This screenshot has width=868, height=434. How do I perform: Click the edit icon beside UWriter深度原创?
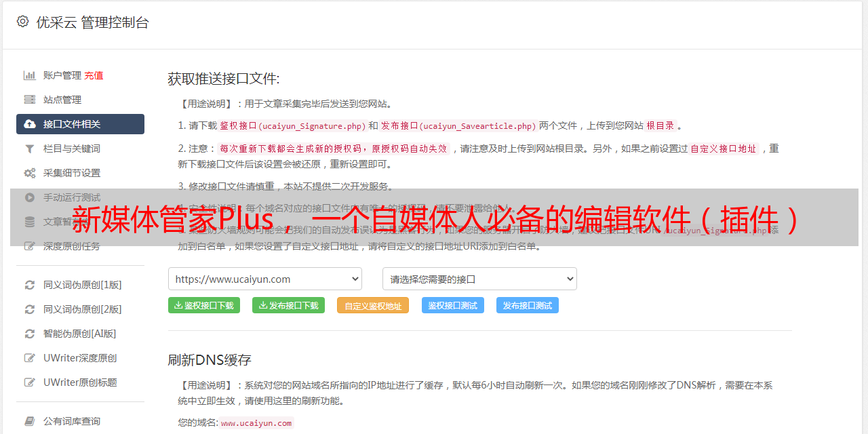click(x=30, y=358)
